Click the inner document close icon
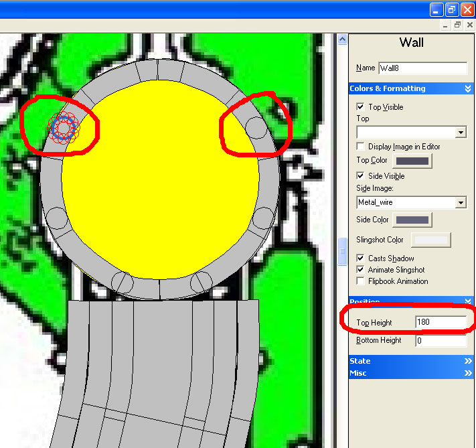This screenshot has height=448, width=476. click(x=469, y=25)
